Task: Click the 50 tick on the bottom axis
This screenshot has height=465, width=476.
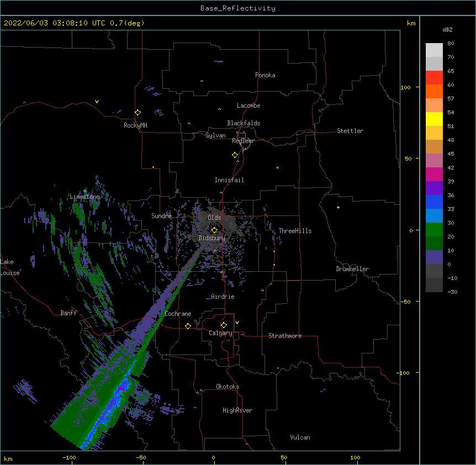Action: click(x=284, y=457)
